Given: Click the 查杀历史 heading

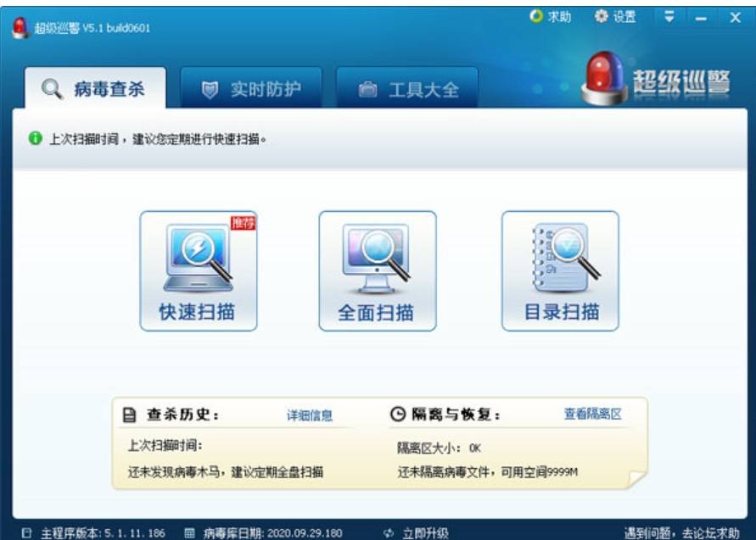Looking at the screenshot, I should pos(182,415).
